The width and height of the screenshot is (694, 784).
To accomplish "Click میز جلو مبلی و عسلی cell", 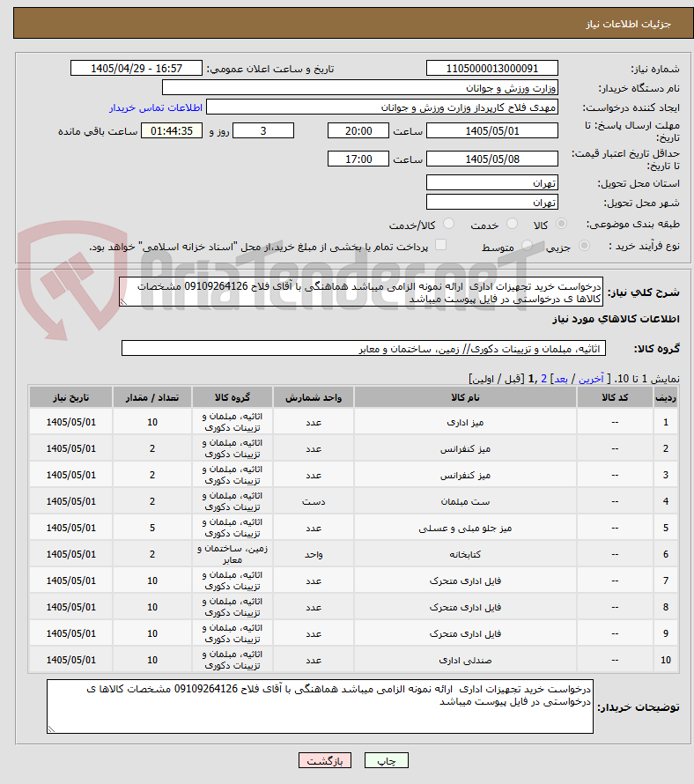I will coord(465,528).
